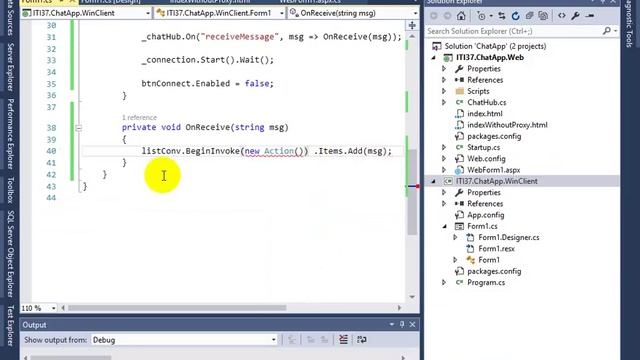The width and height of the screenshot is (640, 360).
Task: Select App.config file
Action: 485,215
